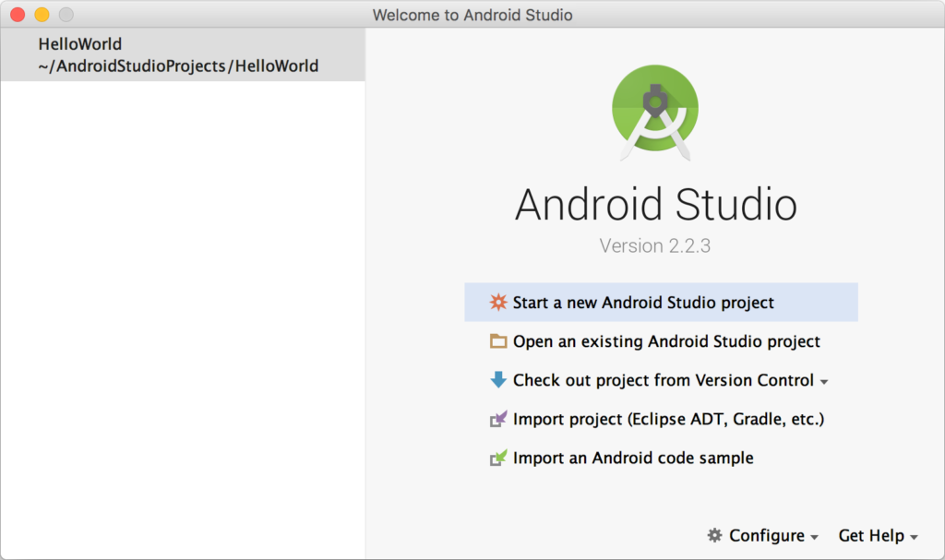Start a new Android Studio project
Viewport: 945px width, 560px height.
click(661, 302)
